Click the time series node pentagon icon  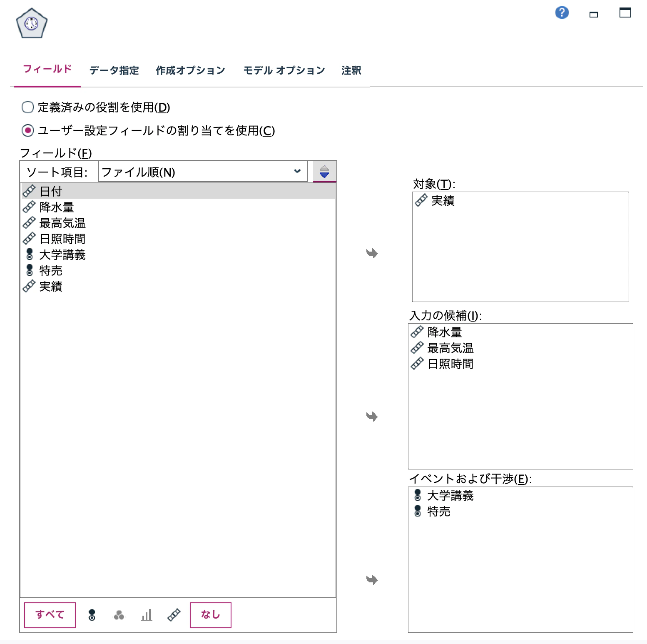pos(32,24)
